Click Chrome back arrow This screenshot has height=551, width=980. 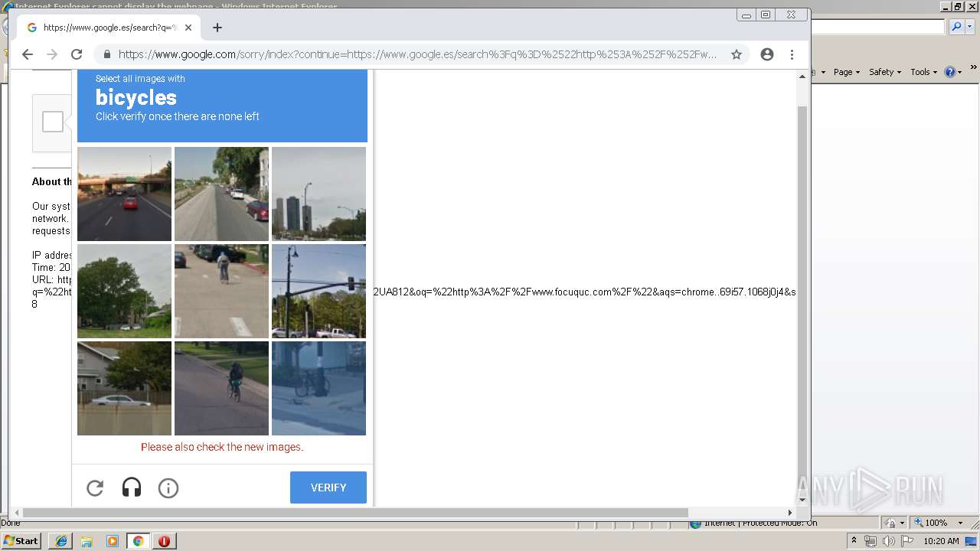coord(28,54)
